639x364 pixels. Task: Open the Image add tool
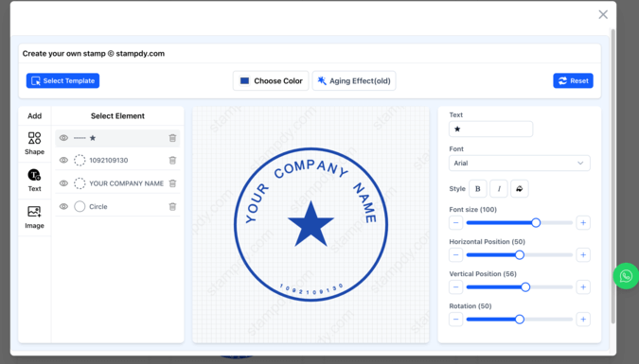(x=34, y=217)
